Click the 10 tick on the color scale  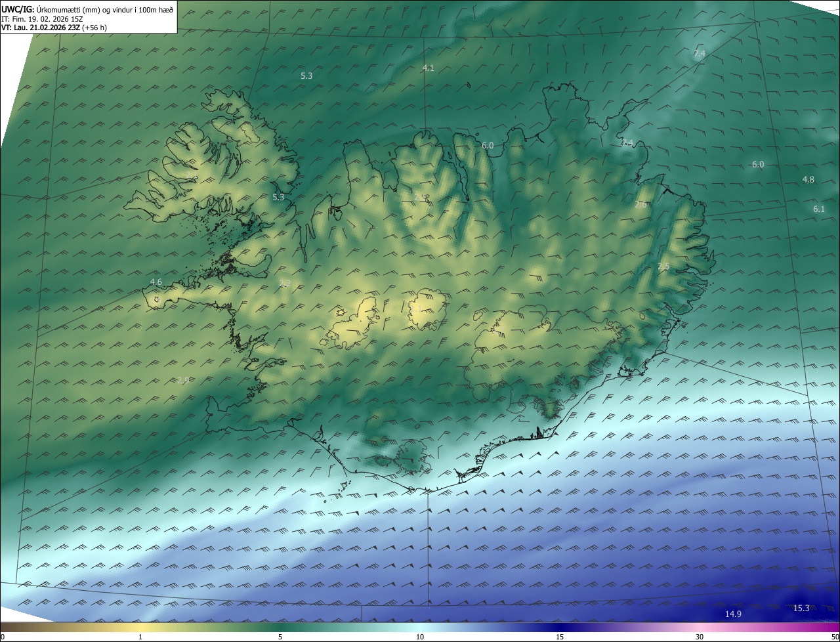pos(420,637)
